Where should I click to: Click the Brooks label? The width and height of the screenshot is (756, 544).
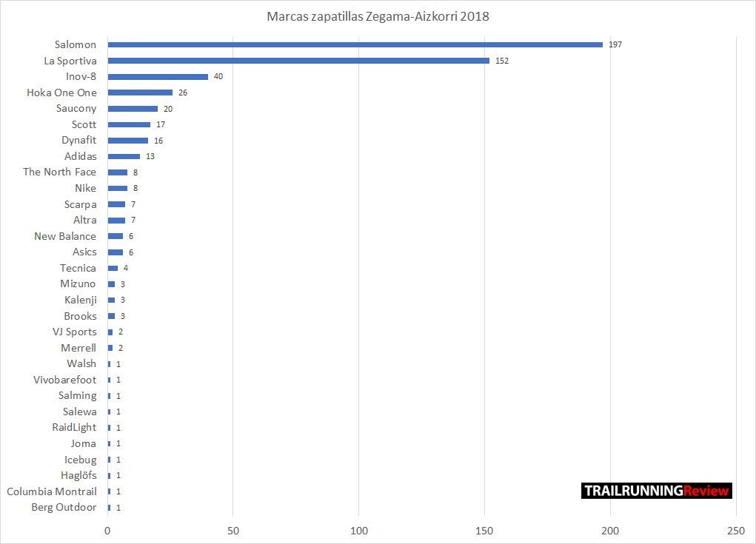[x=80, y=316]
